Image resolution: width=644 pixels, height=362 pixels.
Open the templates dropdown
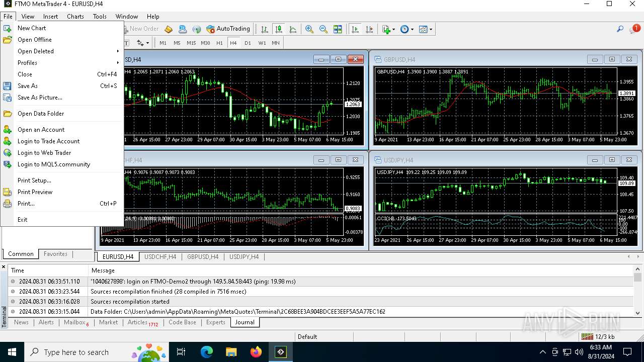pyautogui.click(x=426, y=29)
